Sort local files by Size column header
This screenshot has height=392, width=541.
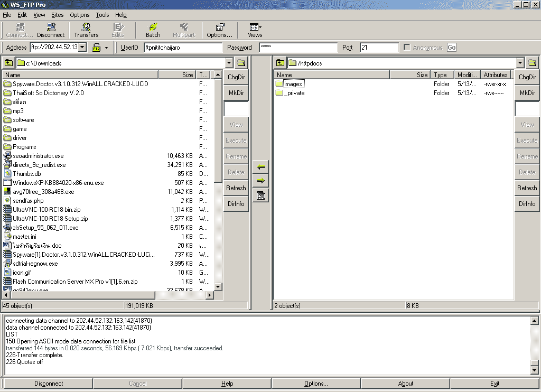[177, 75]
